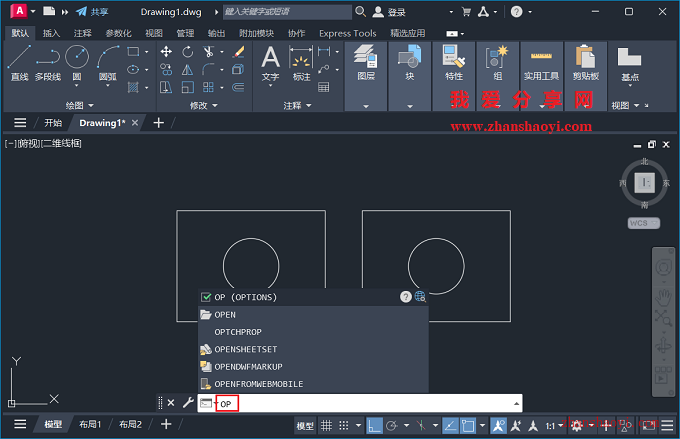Click the AutoCAD application menu logo
The image size is (680, 439).
point(19,11)
